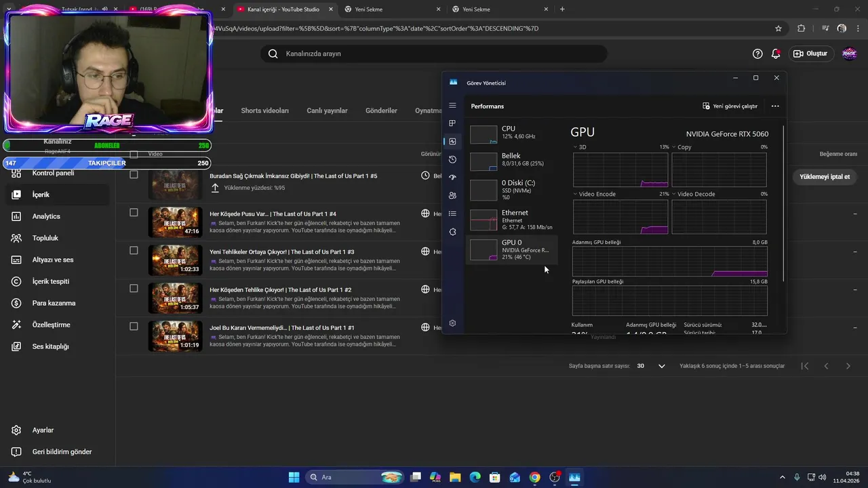Tick checkbox for The Last of Us Part 1 #1
Image resolution: width=868 pixels, height=488 pixels.
coord(134,327)
